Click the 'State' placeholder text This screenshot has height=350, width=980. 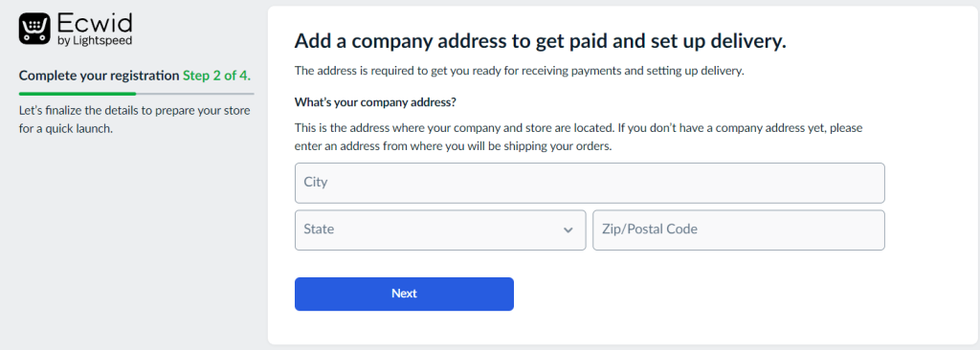tap(319, 230)
